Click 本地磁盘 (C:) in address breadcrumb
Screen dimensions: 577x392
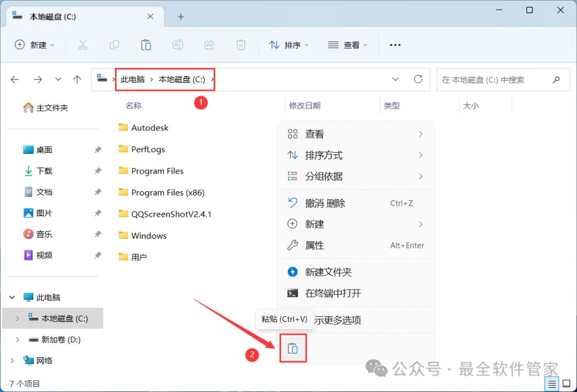[x=182, y=80]
